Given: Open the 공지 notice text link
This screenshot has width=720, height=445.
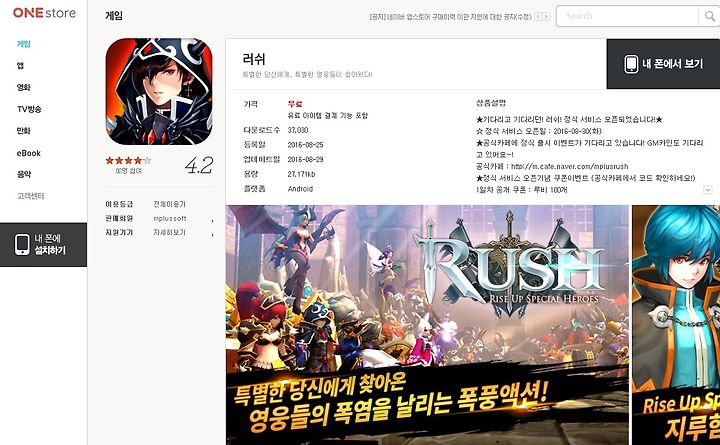Looking at the screenshot, I should pos(450,17).
